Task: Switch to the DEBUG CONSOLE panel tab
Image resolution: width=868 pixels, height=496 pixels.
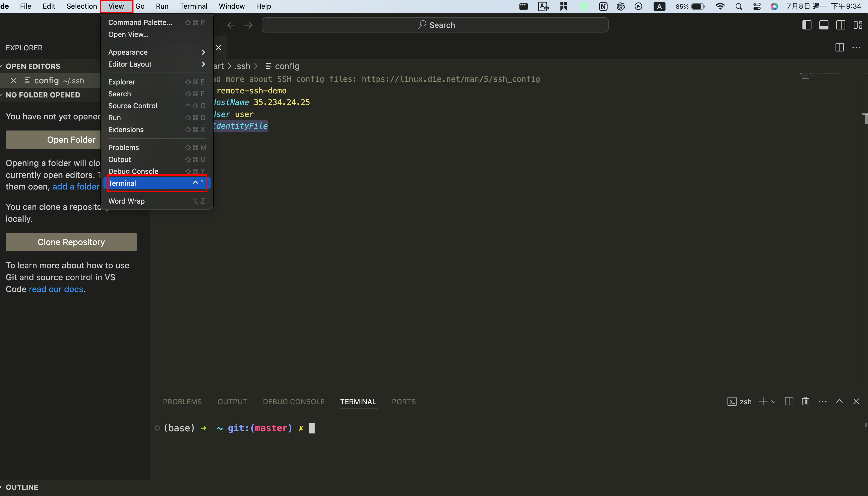Action: coord(293,402)
